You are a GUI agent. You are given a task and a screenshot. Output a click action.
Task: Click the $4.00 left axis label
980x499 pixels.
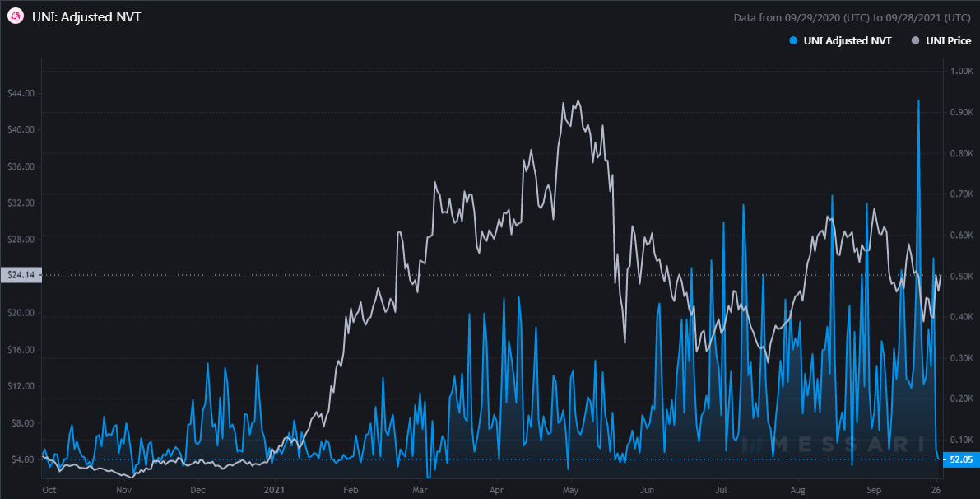23,459
